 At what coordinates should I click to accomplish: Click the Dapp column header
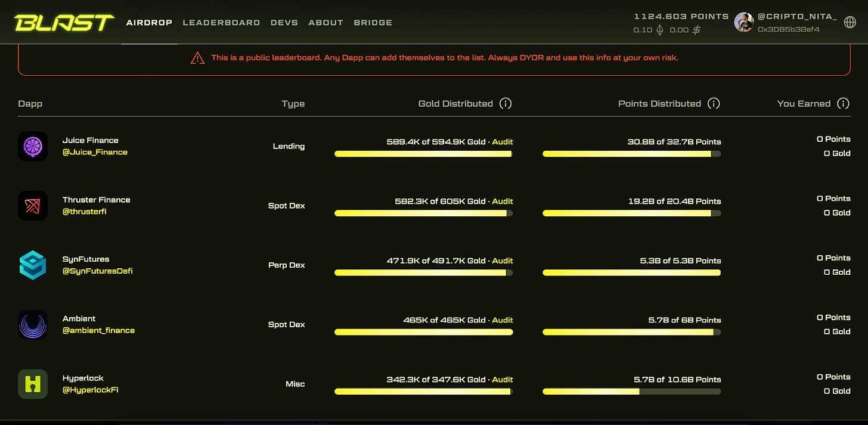pos(30,104)
